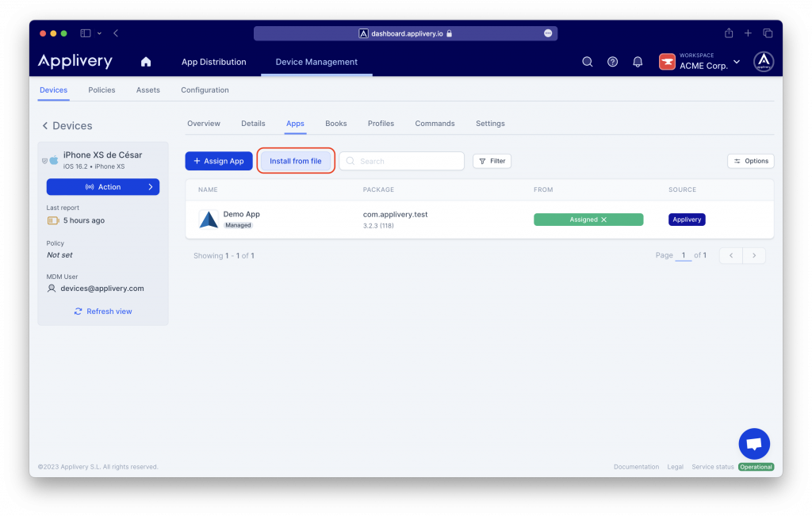Open the App Distribution menu

(214, 62)
